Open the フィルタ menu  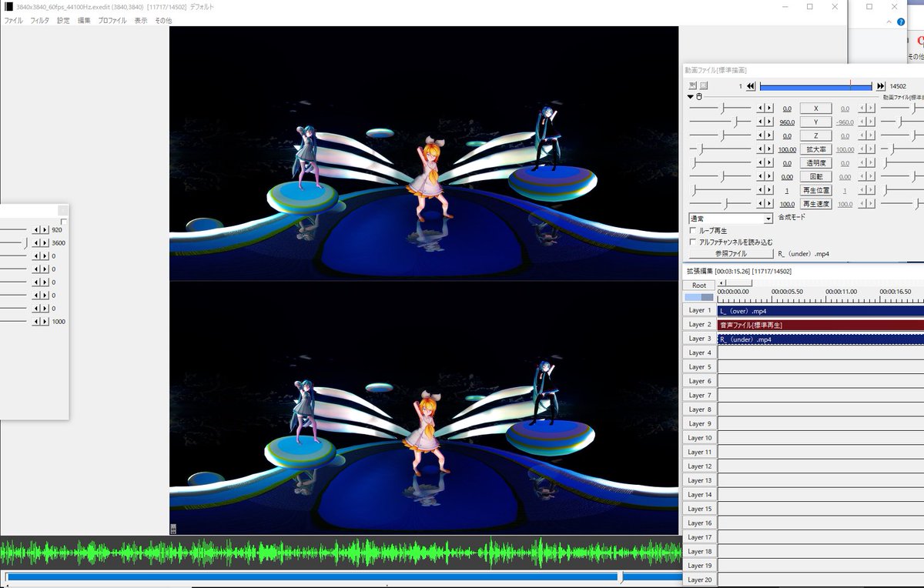[39, 21]
